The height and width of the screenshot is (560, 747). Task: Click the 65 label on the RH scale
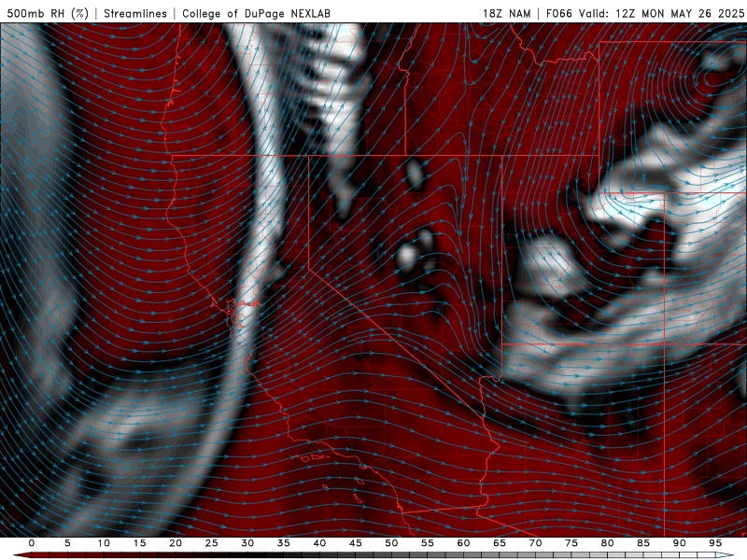click(x=499, y=543)
